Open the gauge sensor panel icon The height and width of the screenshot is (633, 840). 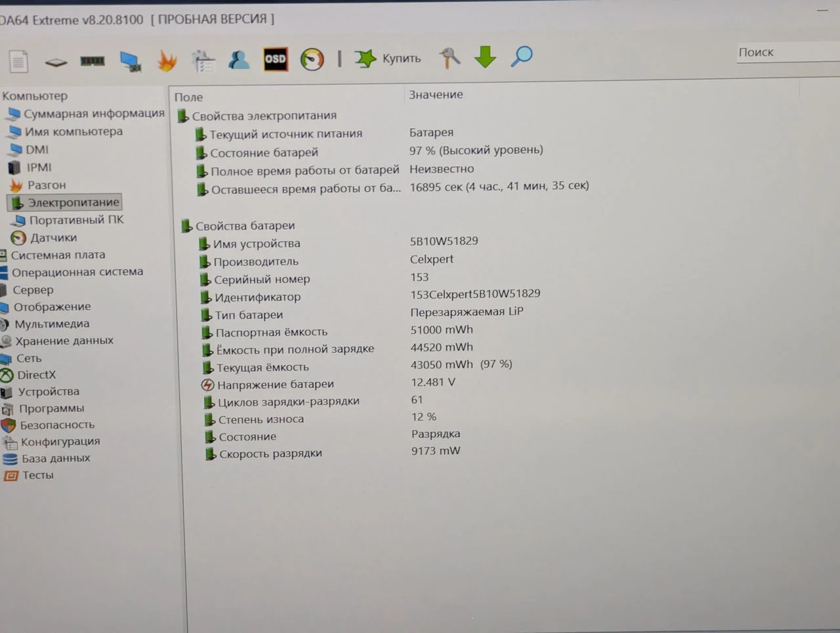click(312, 59)
